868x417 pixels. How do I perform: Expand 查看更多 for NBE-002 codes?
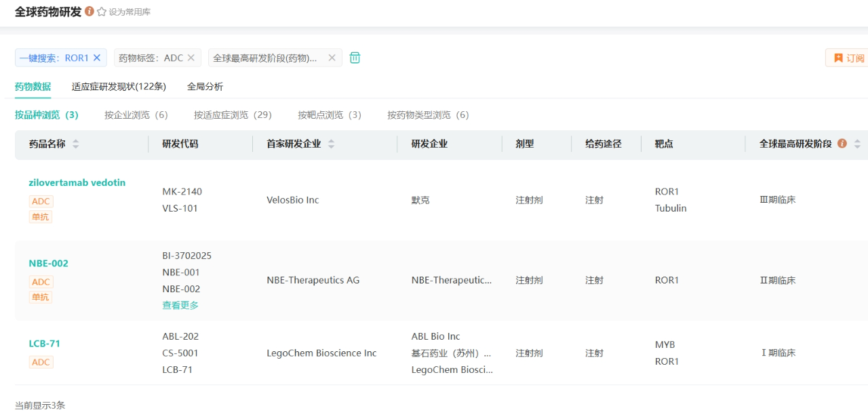tap(180, 306)
